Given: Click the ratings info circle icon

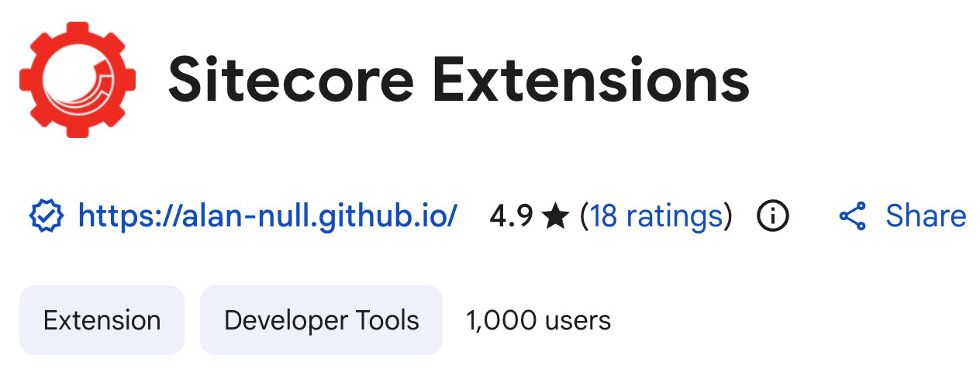Looking at the screenshot, I should [772, 216].
